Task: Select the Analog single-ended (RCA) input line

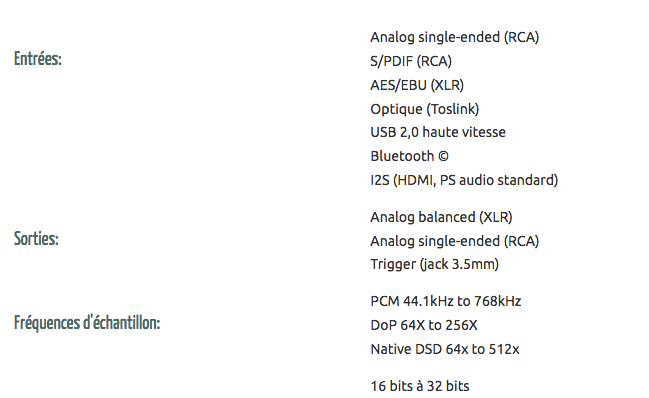Action: click(454, 37)
